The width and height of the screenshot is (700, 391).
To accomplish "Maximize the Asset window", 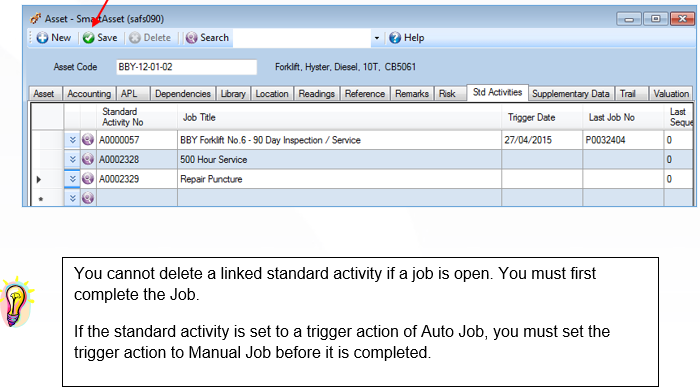I will coord(656,19).
